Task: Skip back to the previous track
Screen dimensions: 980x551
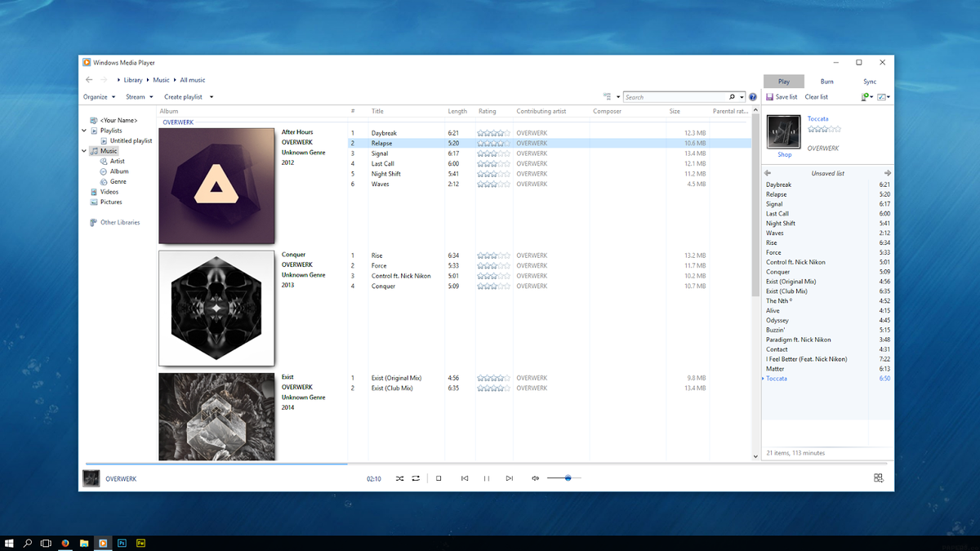Action: pyautogui.click(x=464, y=478)
